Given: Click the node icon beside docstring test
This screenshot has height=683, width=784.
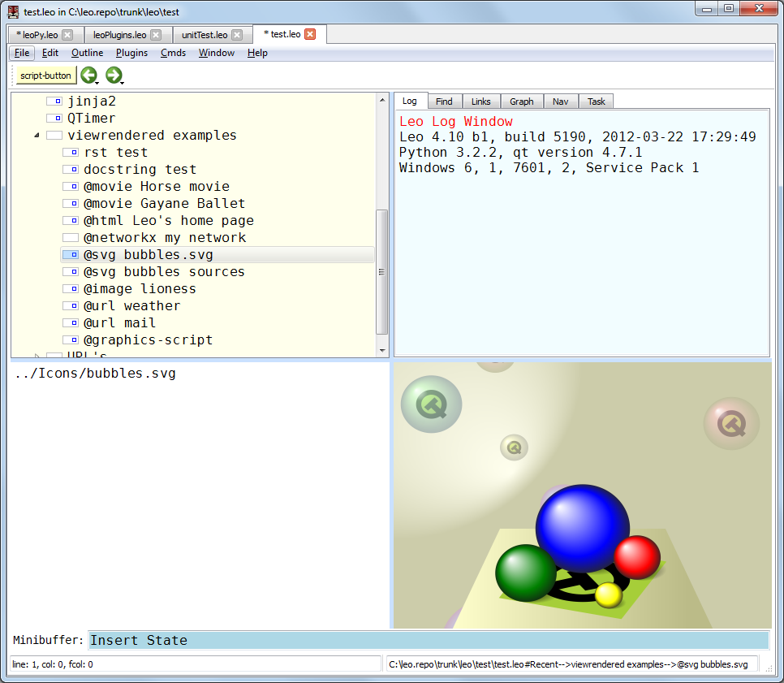Looking at the screenshot, I should click(x=71, y=169).
